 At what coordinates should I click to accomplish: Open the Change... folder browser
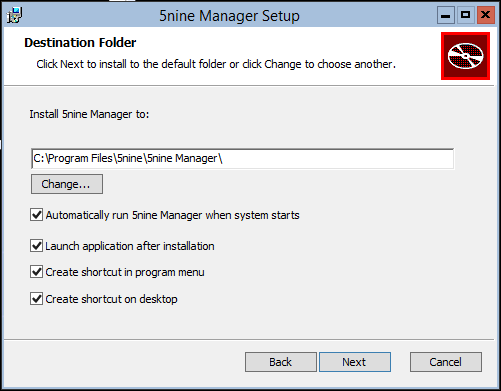(x=67, y=184)
